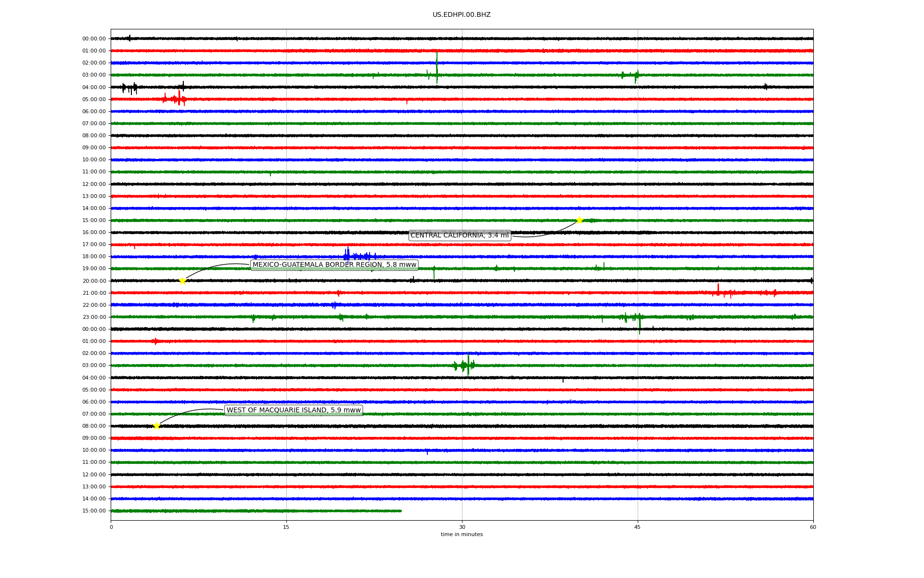Click the 23:00:00 row time label
The width and height of the screenshot is (924, 578).
(x=94, y=317)
